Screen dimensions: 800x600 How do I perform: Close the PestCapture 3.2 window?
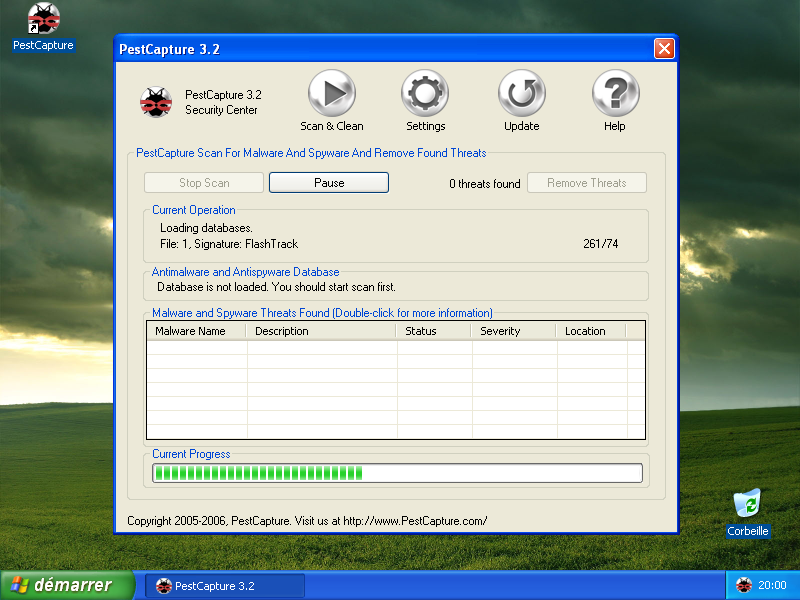coord(664,49)
